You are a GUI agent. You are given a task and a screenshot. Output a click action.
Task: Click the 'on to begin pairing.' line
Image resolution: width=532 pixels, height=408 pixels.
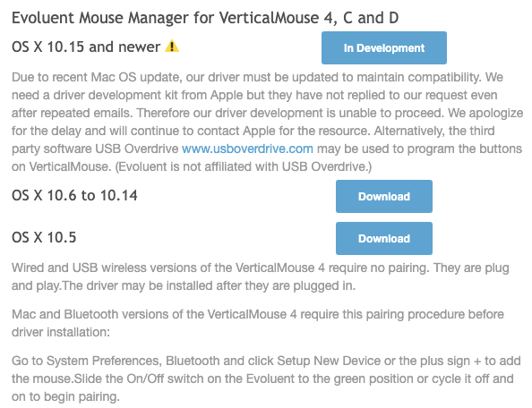point(65,396)
